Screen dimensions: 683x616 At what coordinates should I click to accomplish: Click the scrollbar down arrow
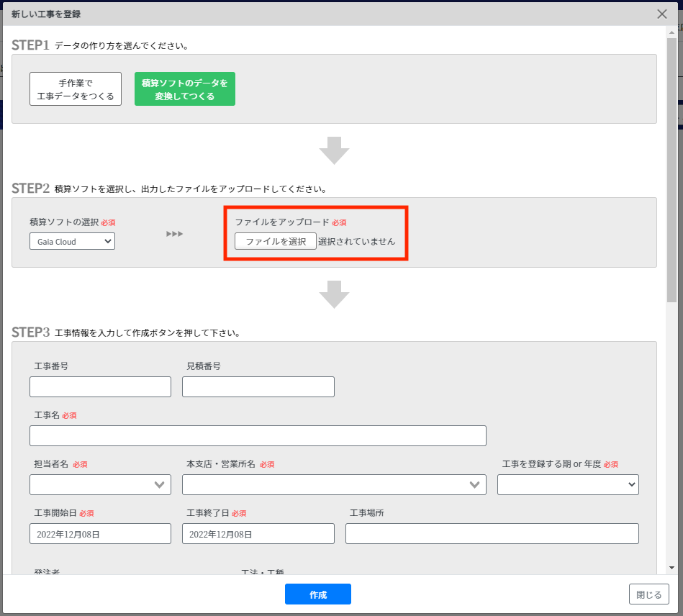tap(671, 568)
